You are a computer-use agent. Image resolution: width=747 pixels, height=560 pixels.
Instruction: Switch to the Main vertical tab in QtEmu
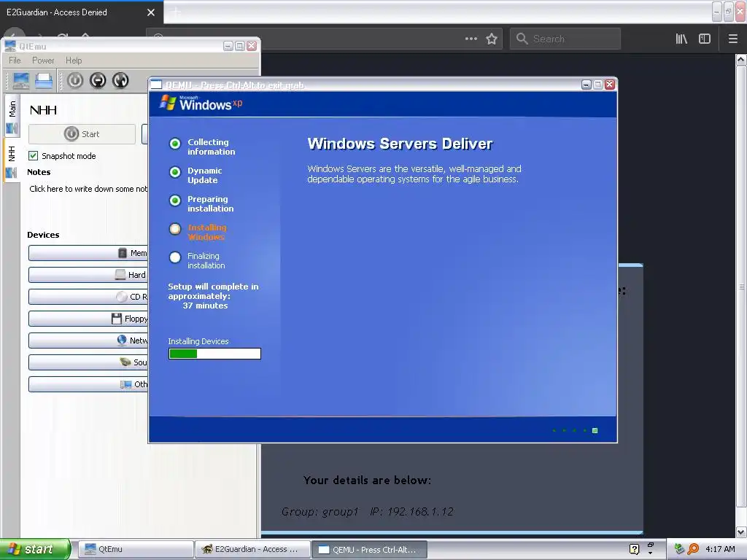click(12, 116)
